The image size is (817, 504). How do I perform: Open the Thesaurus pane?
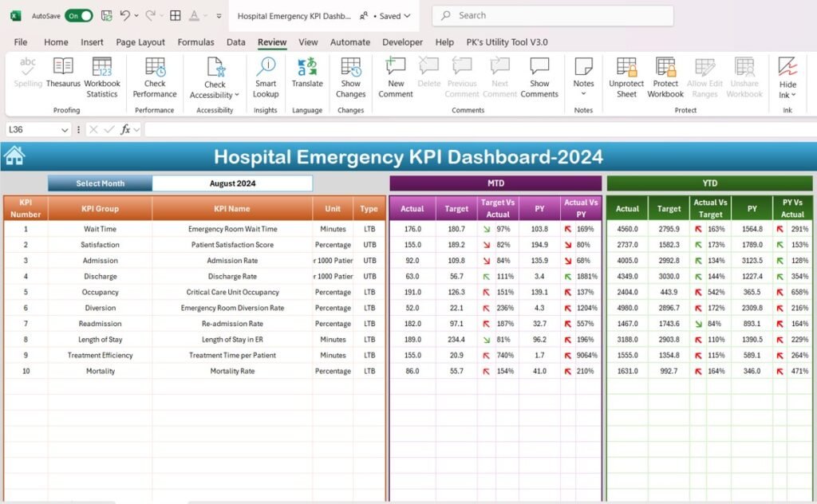point(62,76)
